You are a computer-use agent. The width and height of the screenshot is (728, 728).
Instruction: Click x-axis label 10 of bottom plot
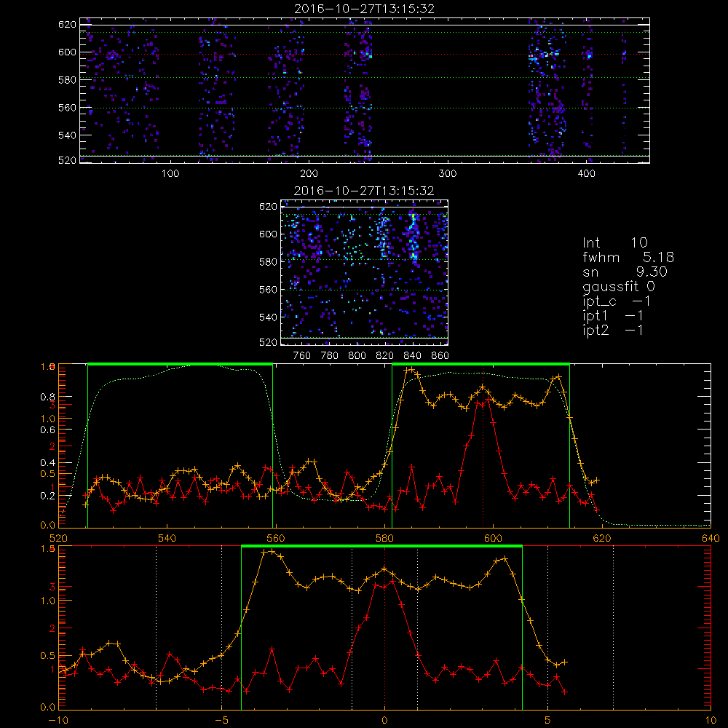711,720
